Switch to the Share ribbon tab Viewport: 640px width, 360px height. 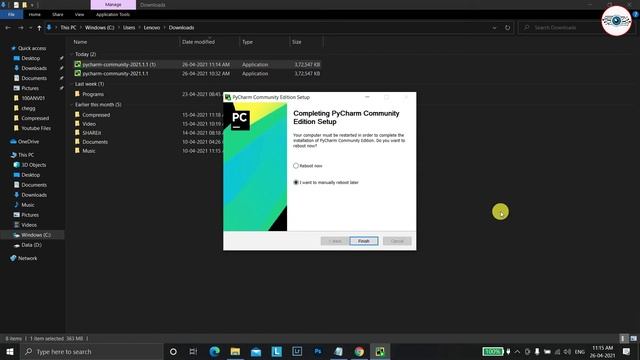coord(58,14)
